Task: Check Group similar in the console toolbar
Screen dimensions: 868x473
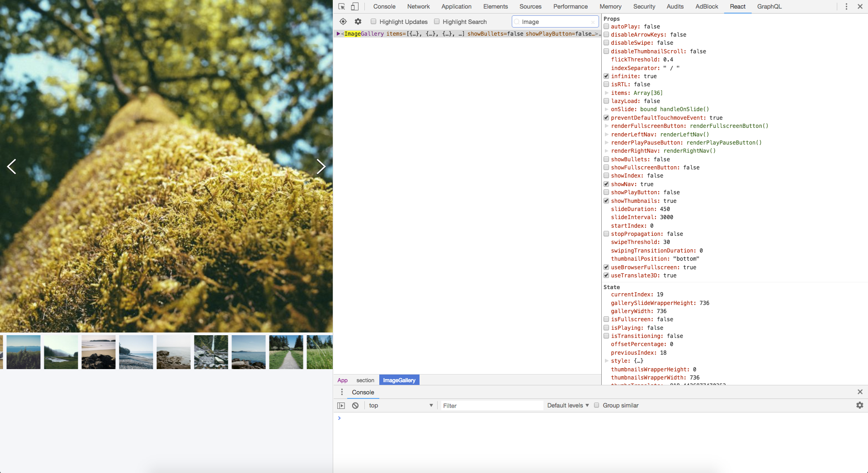Action: 597,405
